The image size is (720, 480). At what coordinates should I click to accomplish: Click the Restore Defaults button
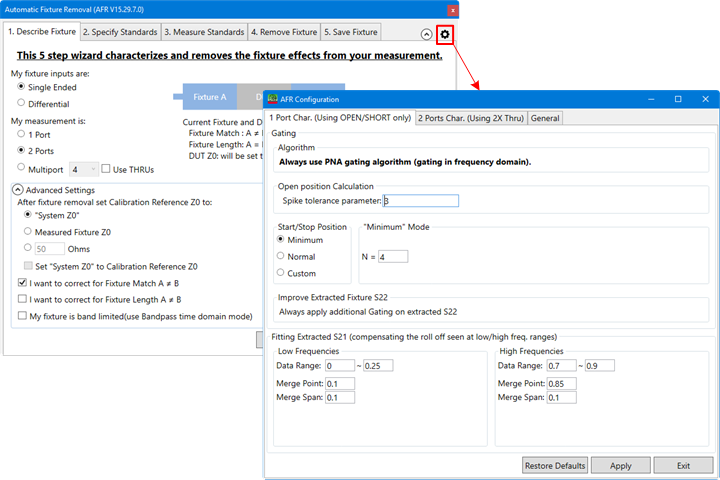553,465
